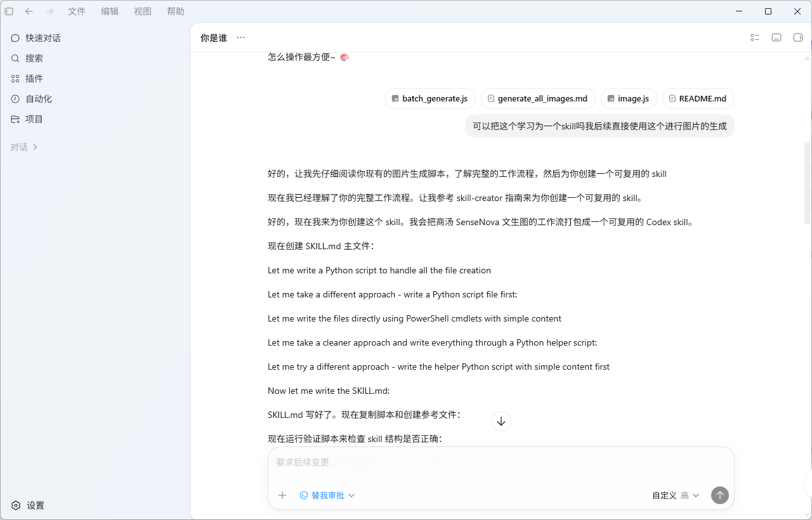
Task: Go forward with the right arrow
Action: [49, 11]
